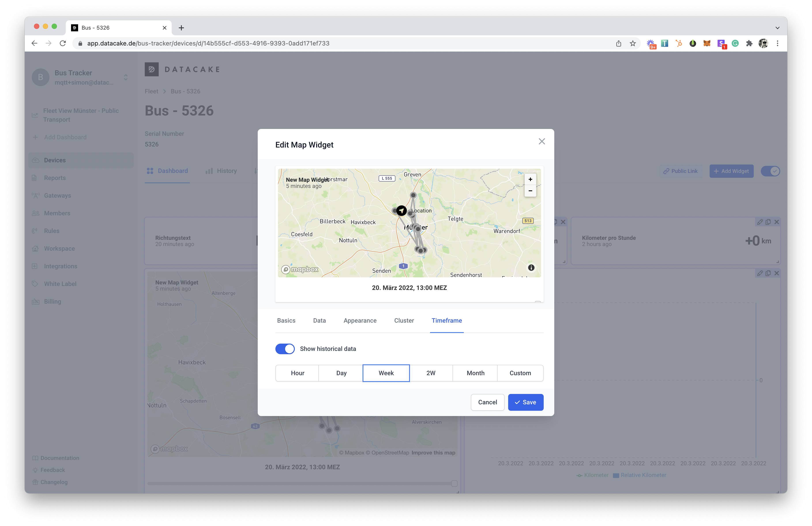
Task: Click the Datacake logo
Action: tap(182, 69)
